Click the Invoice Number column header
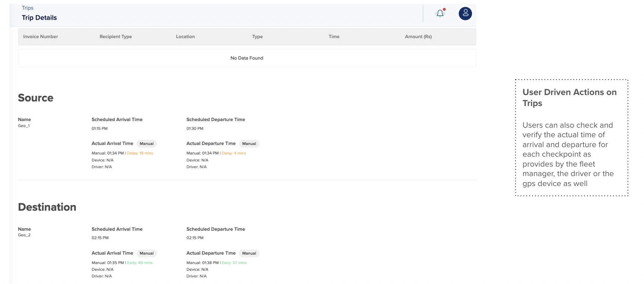Screen dimensions: 644x284 pyautogui.click(x=40, y=37)
